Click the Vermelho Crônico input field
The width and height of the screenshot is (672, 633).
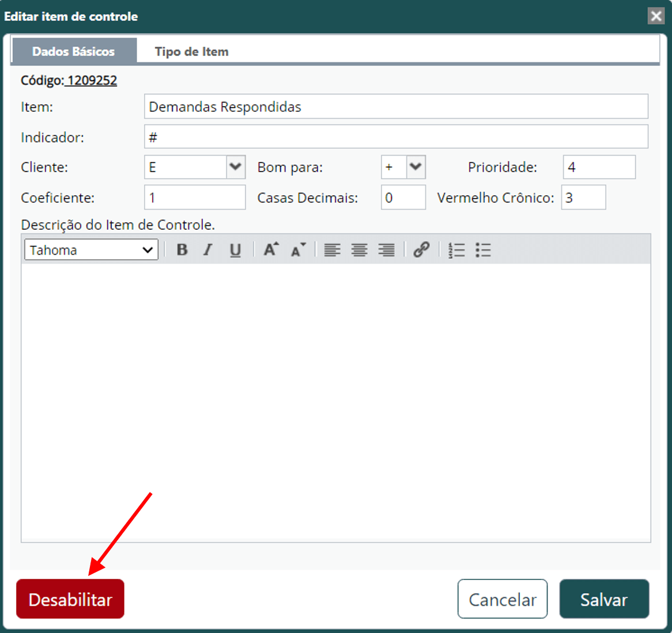(583, 198)
